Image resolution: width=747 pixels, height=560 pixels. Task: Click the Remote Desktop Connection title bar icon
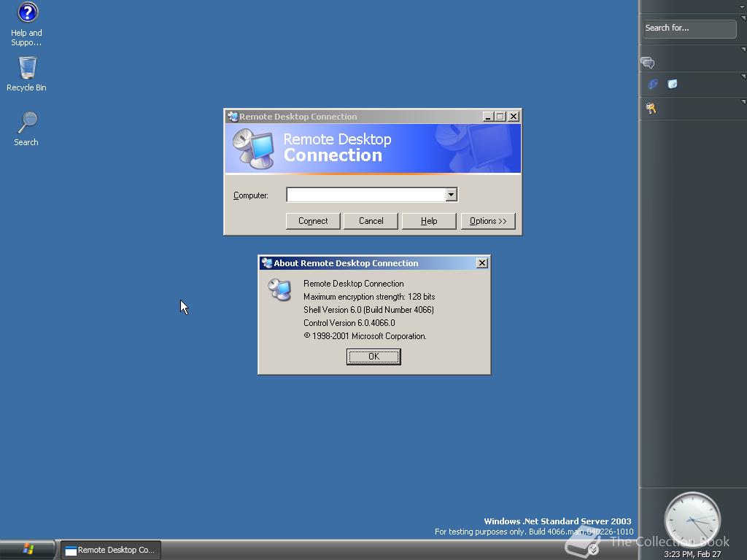233,117
